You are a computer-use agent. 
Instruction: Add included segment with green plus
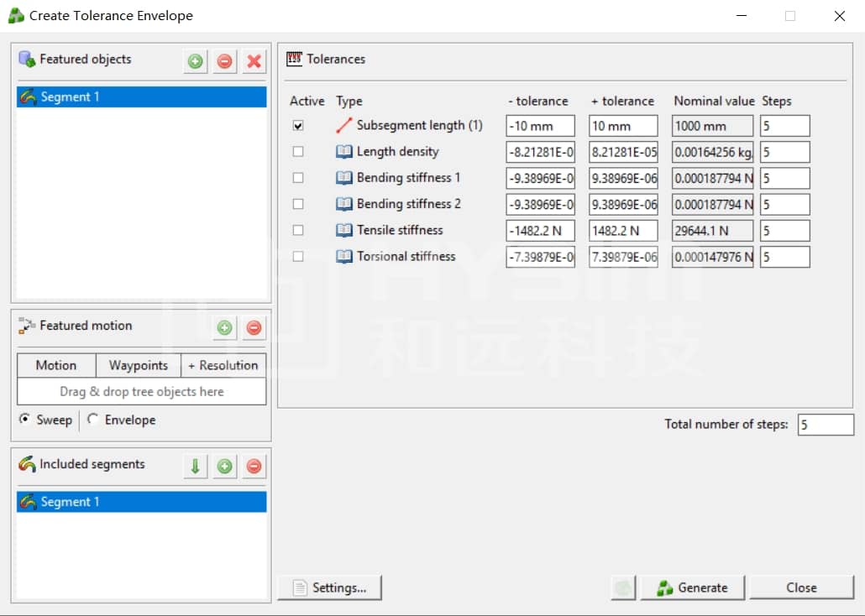point(224,466)
